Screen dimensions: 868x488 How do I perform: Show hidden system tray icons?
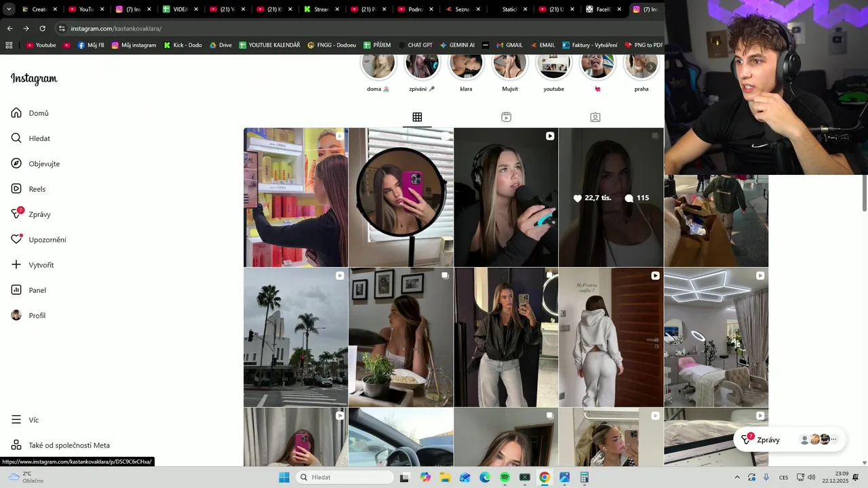737,477
